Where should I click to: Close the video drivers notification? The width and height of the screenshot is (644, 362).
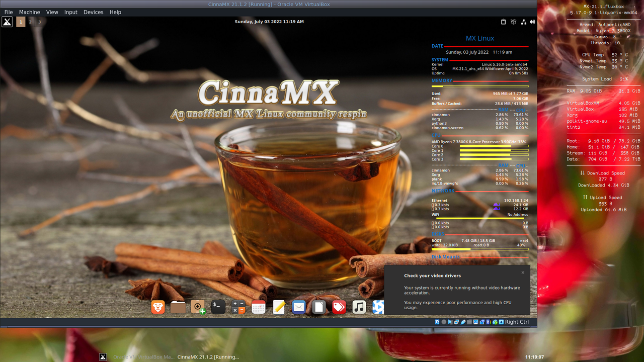coord(523,273)
